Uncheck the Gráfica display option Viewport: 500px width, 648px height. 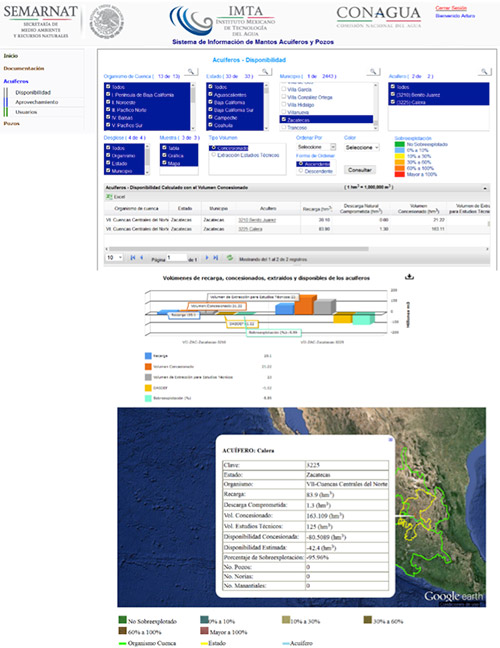164,155
